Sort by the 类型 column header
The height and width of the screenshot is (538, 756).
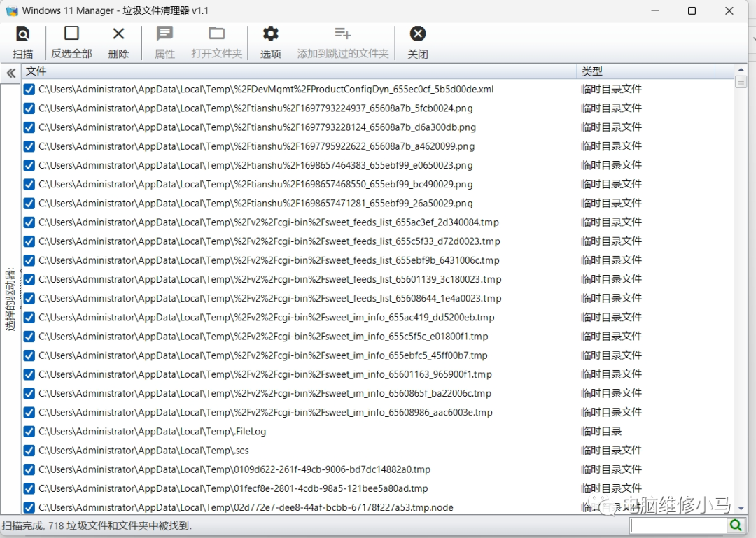pos(646,71)
